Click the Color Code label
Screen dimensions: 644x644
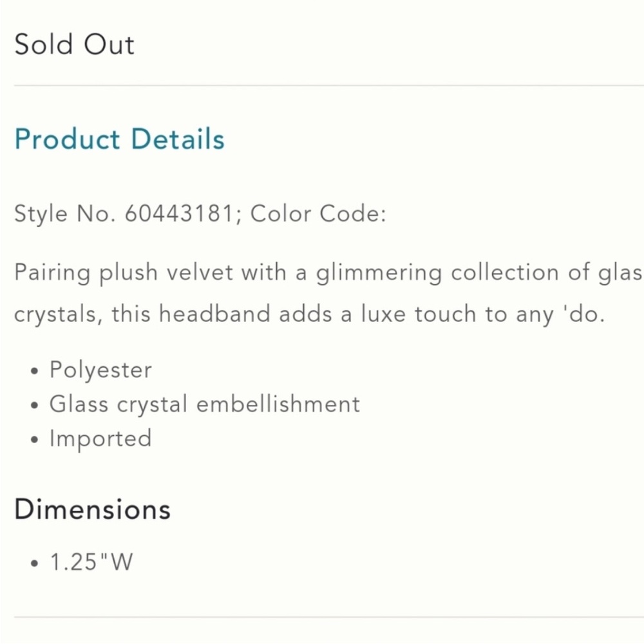coord(318,214)
